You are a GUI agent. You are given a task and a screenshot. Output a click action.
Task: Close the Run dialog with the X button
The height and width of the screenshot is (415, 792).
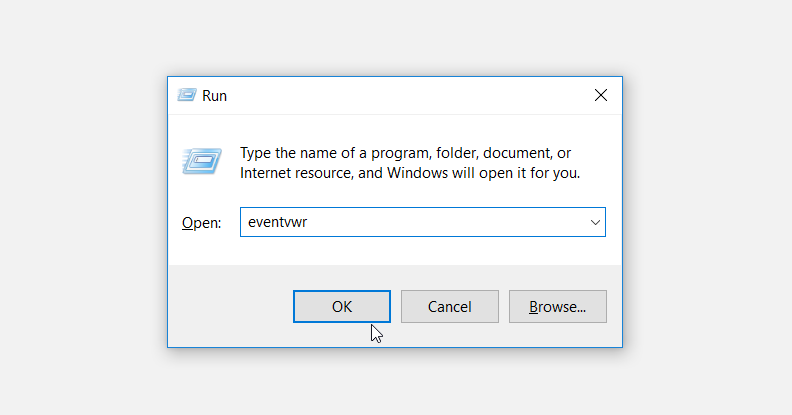click(x=600, y=96)
